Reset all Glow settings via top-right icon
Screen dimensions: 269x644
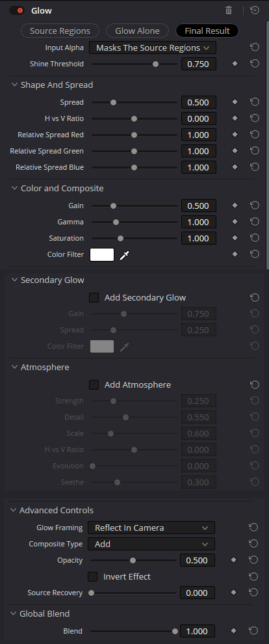255,10
